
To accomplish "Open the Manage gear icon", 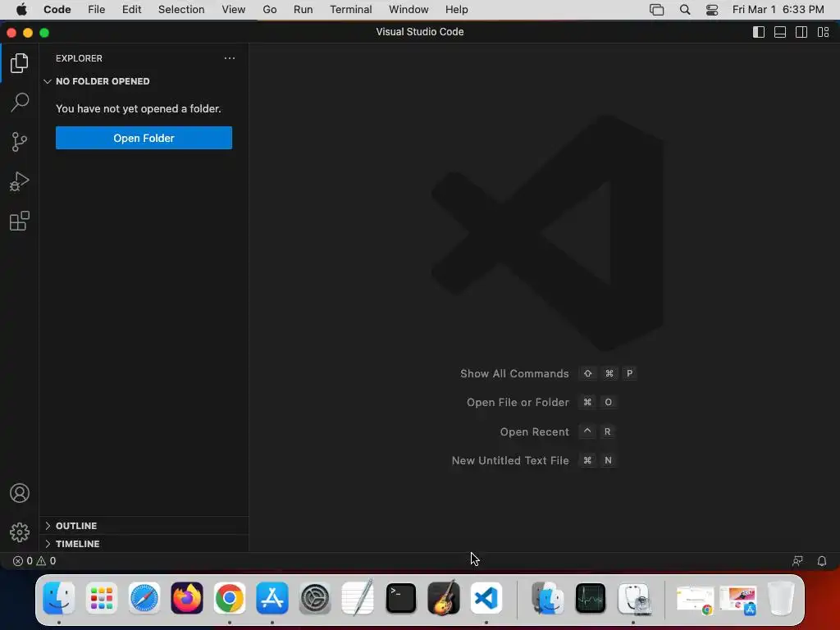I will tap(20, 532).
